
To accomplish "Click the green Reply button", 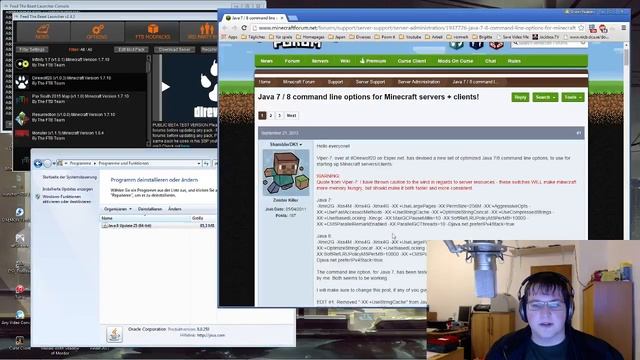I will (x=520, y=97).
